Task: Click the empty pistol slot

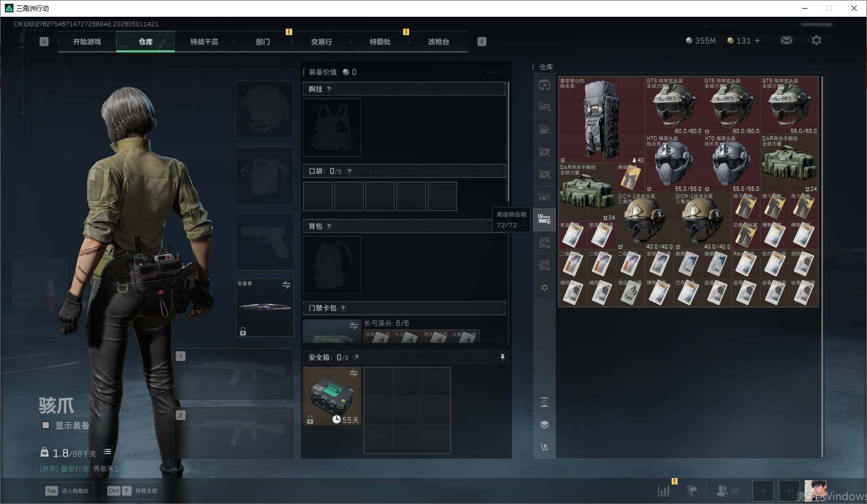Action: tap(265, 241)
